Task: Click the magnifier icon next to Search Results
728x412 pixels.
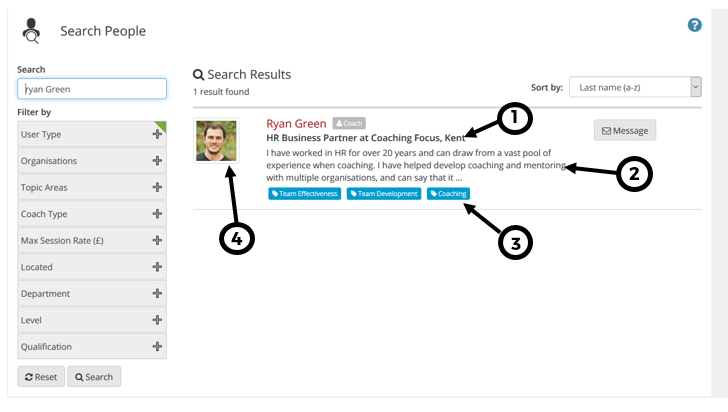Action: pos(198,75)
